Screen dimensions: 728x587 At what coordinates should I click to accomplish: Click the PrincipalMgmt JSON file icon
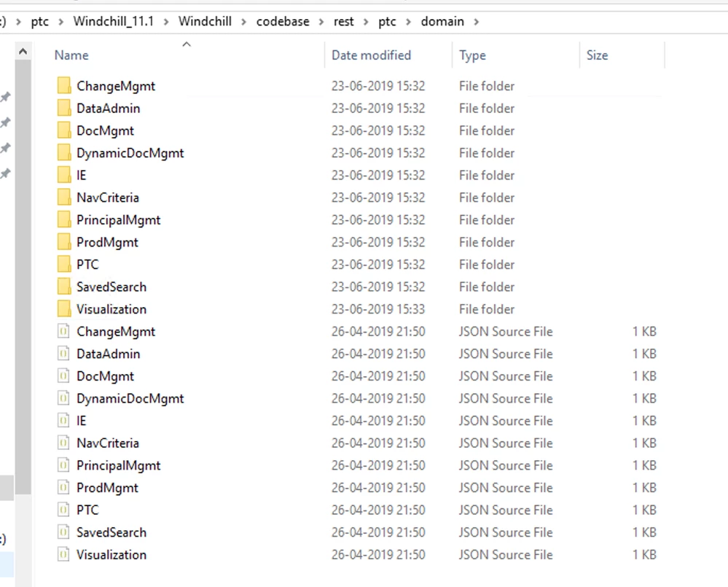[63, 465]
